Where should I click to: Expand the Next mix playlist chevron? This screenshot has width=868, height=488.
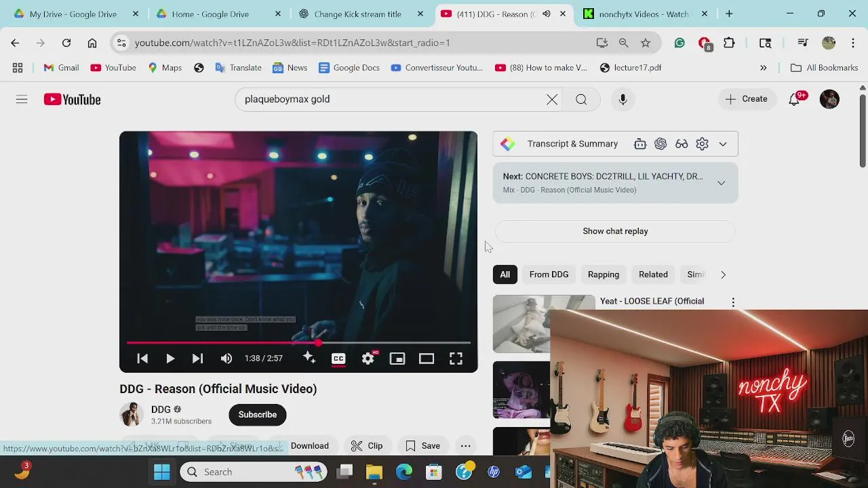pos(721,183)
